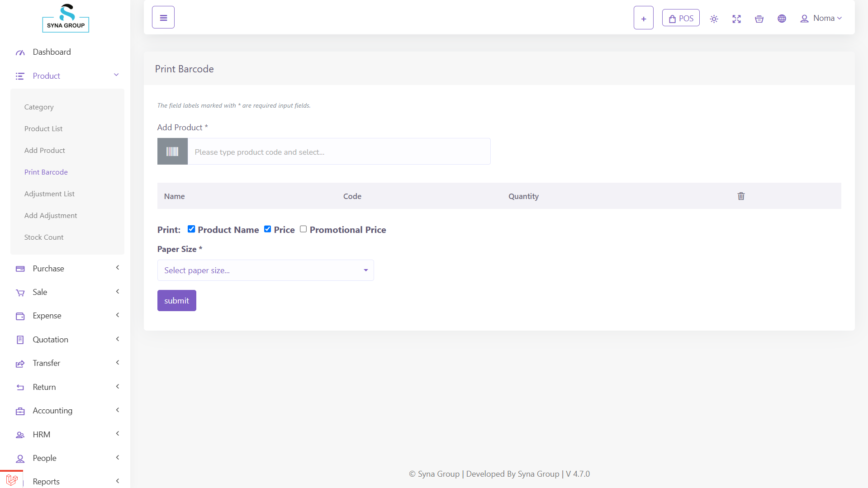Expand the Noma user account menu
This screenshot has width=868, height=488.
point(821,18)
